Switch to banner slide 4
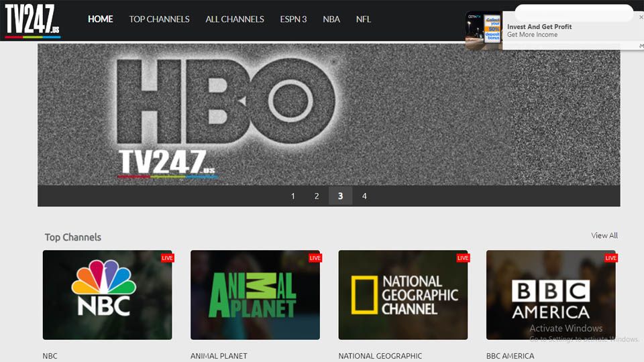 coord(364,196)
